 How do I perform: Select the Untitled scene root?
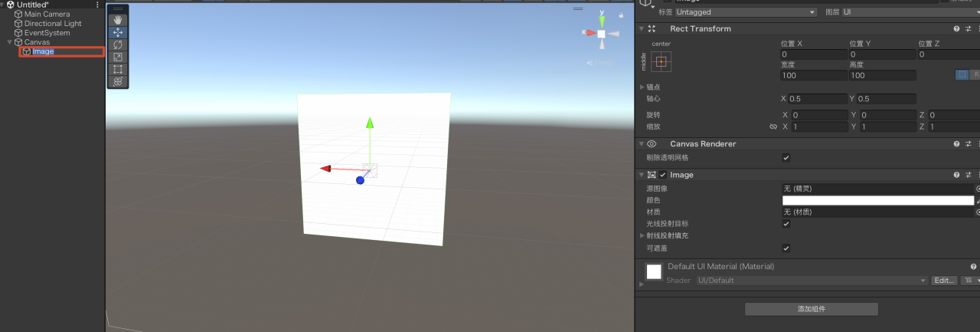point(33,5)
